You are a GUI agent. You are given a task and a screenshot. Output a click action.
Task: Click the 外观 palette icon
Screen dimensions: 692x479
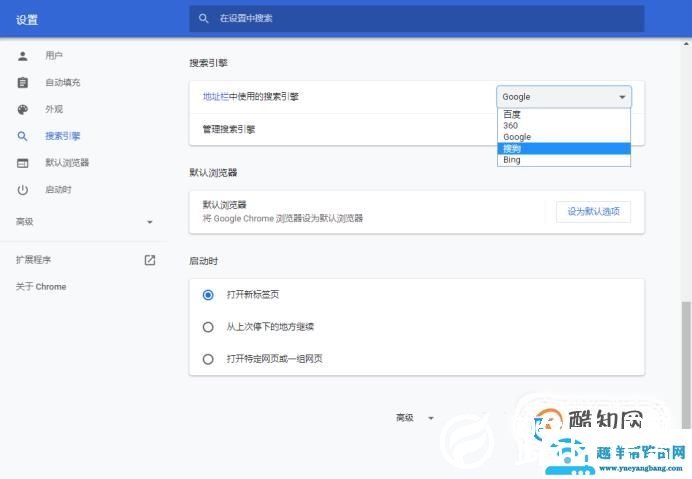pyautogui.click(x=23, y=109)
